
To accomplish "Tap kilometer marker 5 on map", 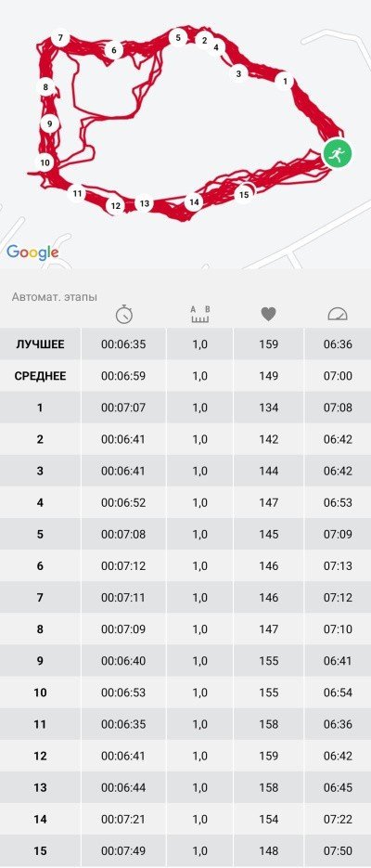I will (x=178, y=38).
